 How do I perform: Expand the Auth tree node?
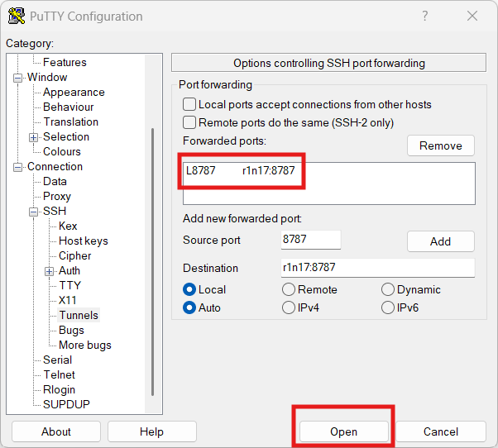(x=50, y=271)
